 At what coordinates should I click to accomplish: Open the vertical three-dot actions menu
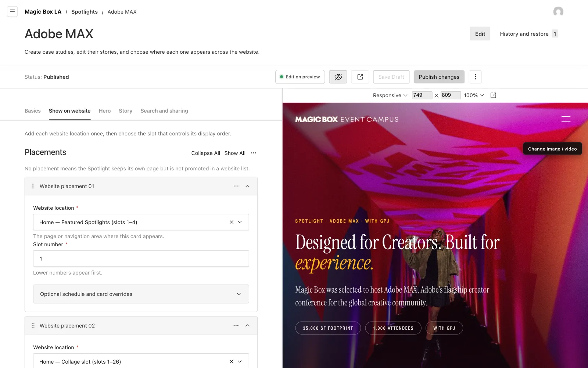[475, 77]
